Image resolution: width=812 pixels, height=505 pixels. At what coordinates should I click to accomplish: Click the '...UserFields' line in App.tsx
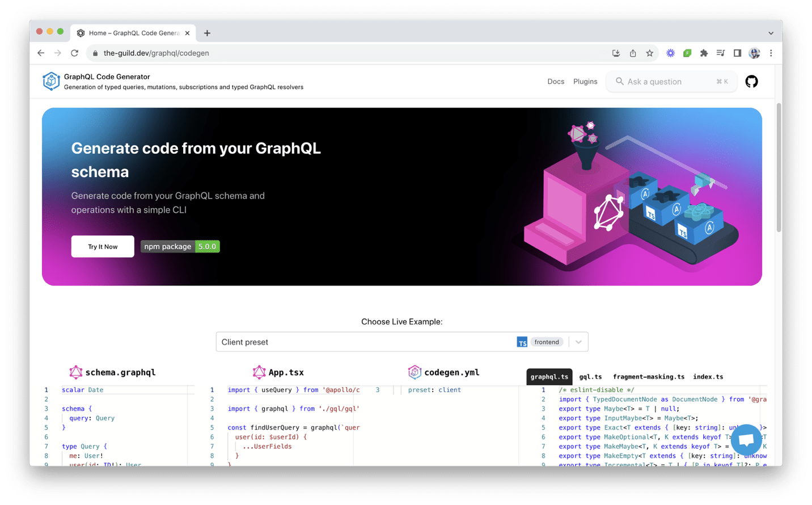[x=267, y=447]
